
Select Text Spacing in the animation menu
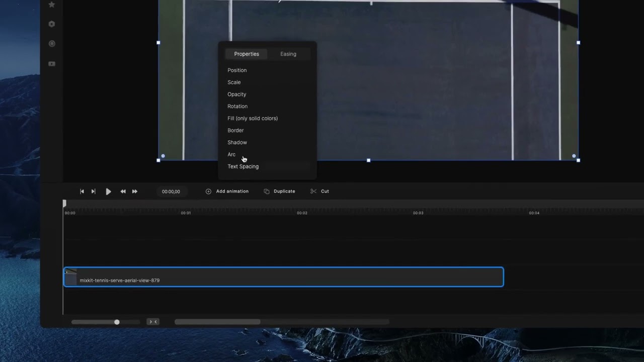[243, 166]
